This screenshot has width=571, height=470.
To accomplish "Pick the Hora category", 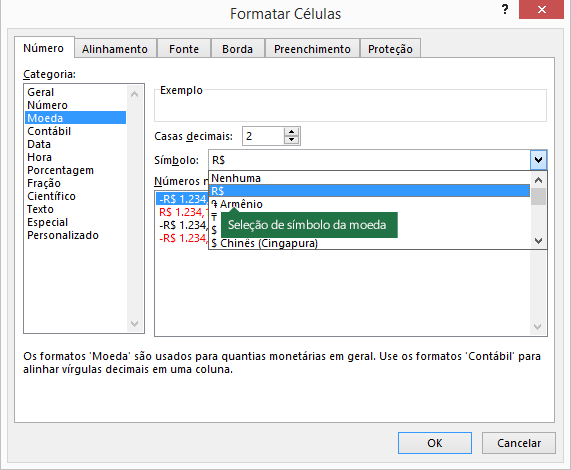I will point(76,157).
